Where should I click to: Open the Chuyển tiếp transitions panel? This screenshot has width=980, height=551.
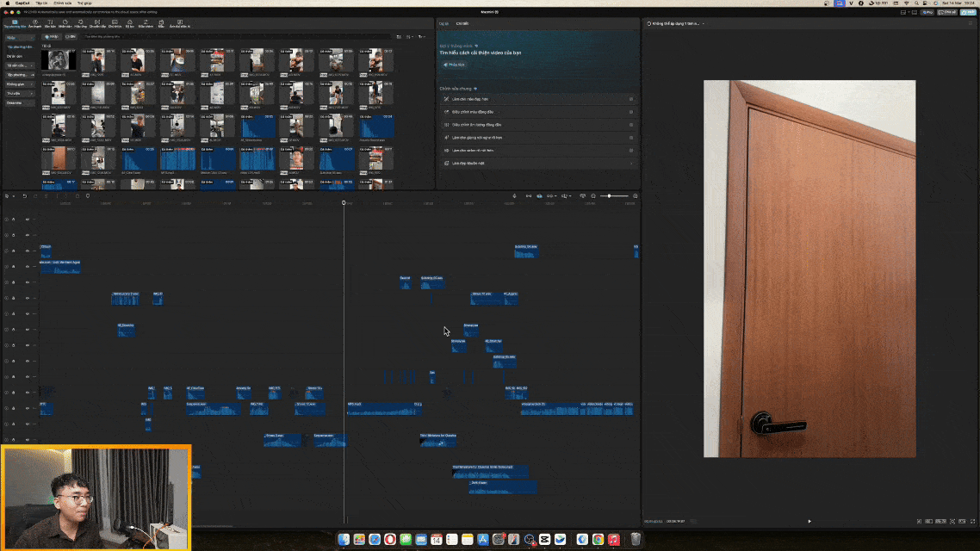coord(97,25)
